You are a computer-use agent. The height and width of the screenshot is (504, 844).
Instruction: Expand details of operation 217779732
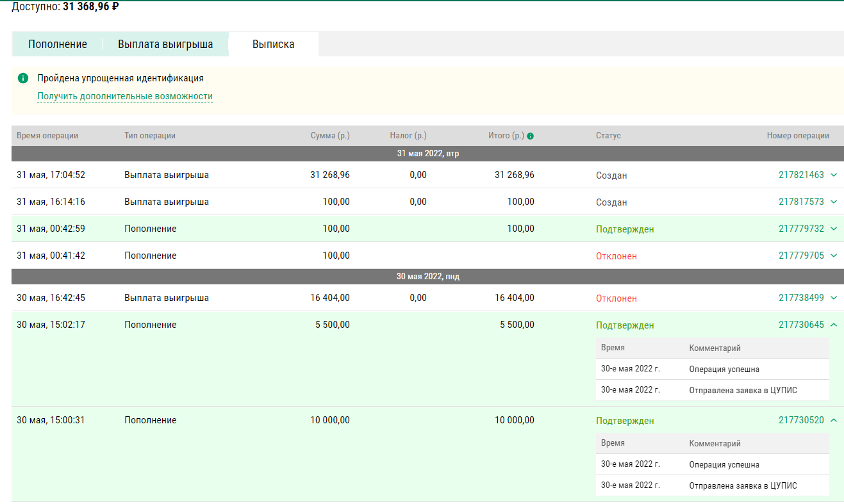834,229
